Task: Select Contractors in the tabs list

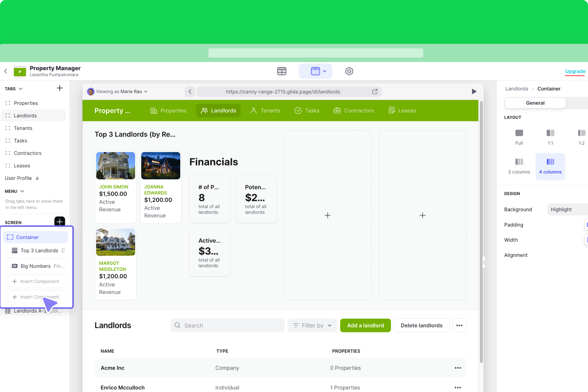Action: pos(28,153)
